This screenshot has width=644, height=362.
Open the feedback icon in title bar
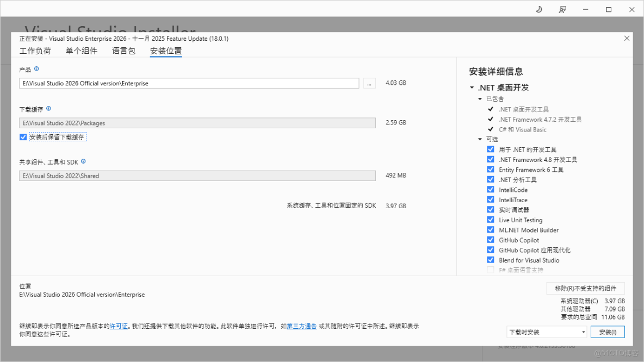562,9
